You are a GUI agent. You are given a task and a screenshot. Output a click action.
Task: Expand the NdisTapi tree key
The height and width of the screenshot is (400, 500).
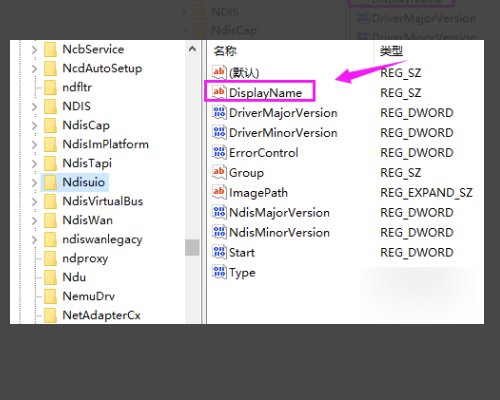point(34,163)
